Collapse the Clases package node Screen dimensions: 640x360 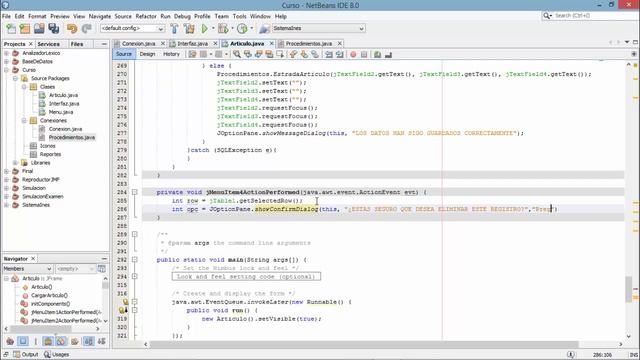point(24,87)
